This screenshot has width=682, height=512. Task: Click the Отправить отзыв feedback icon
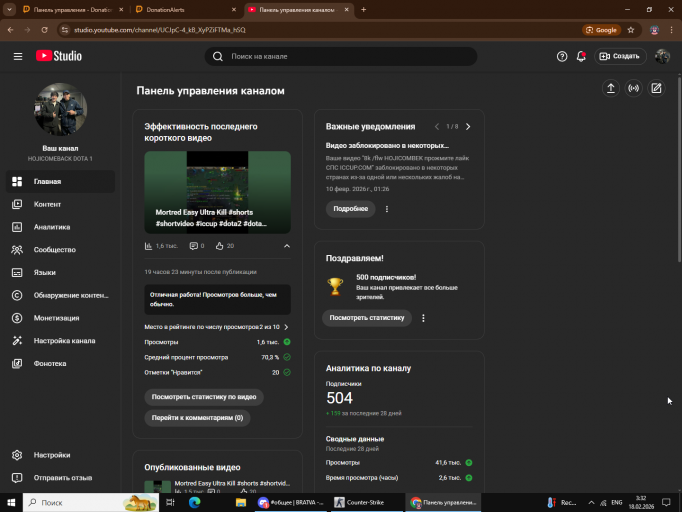17,478
